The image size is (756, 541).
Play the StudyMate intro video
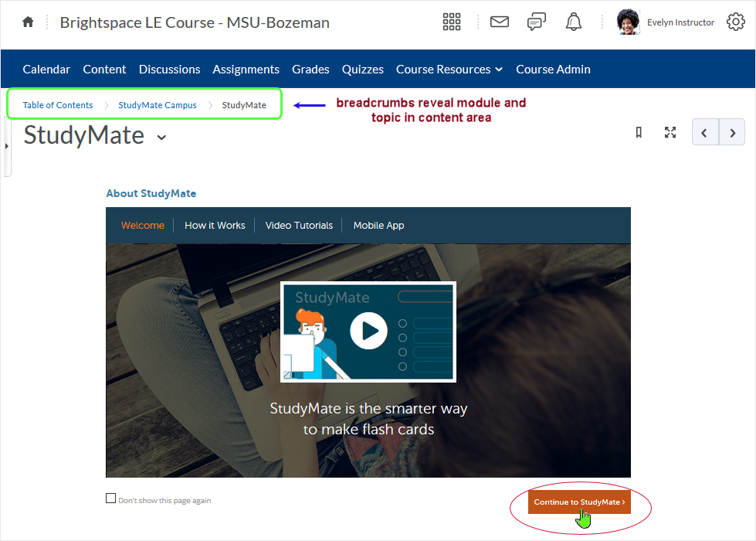(x=368, y=331)
